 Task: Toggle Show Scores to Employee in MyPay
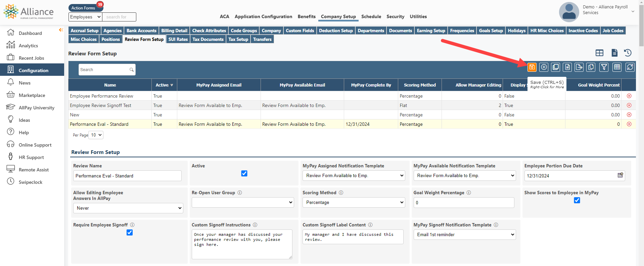click(x=577, y=200)
